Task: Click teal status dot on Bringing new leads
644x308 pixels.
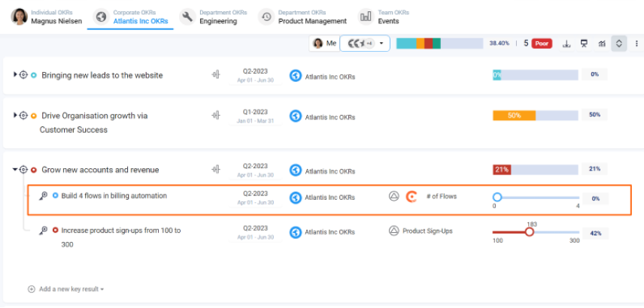Action: (x=34, y=75)
